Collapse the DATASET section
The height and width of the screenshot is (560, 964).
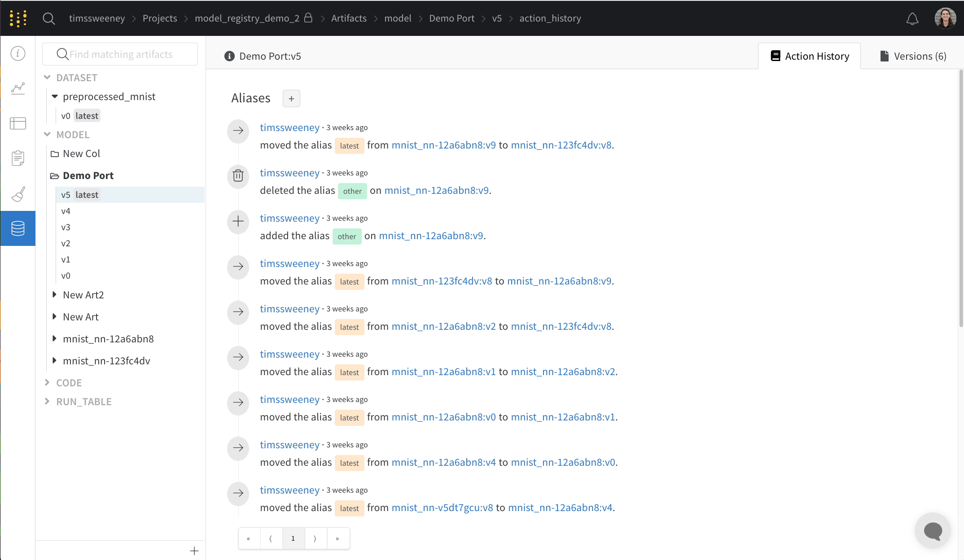point(47,78)
